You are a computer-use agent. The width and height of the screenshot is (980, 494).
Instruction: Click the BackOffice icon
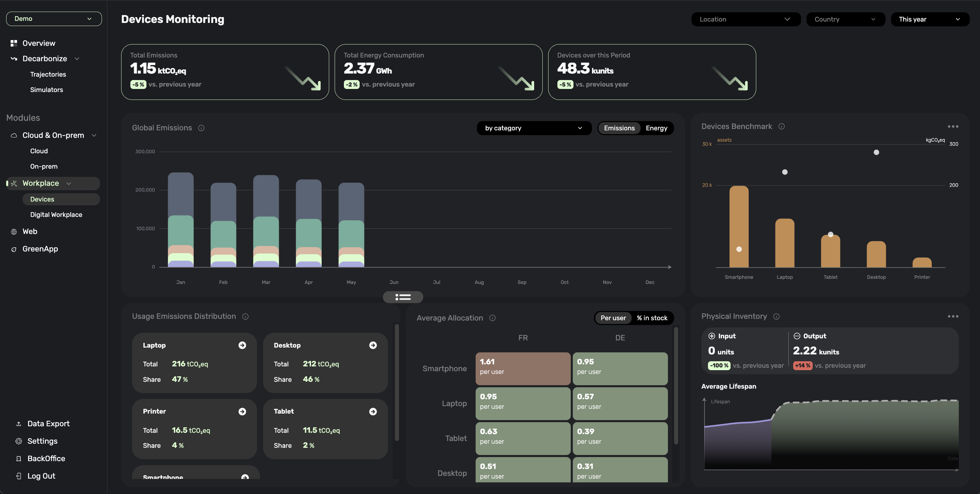coord(18,459)
